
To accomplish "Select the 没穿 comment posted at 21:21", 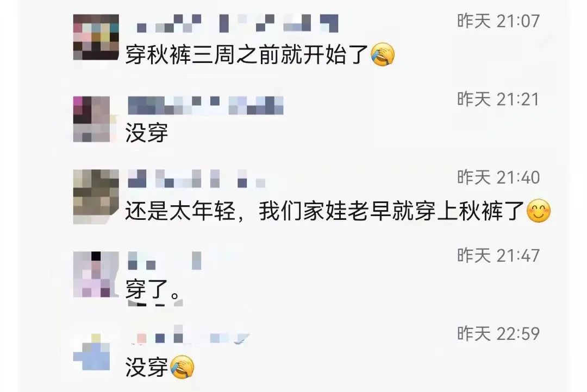I will (146, 133).
